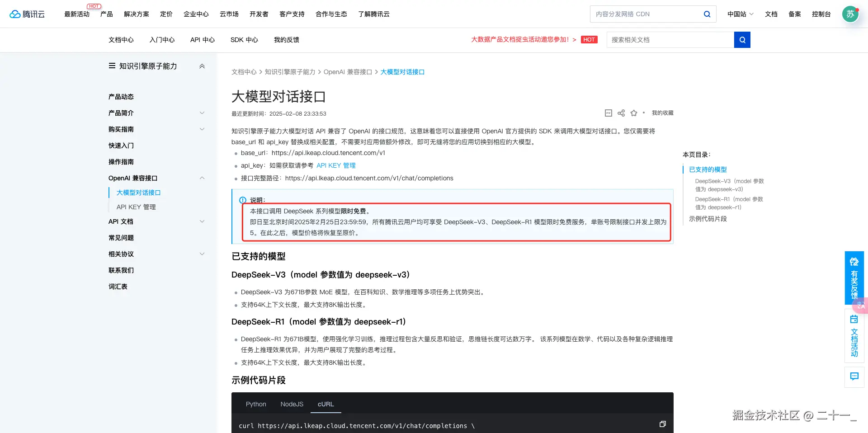Open API KEY 管理 in the sidebar
The height and width of the screenshot is (433, 868).
(x=136, y=207)
